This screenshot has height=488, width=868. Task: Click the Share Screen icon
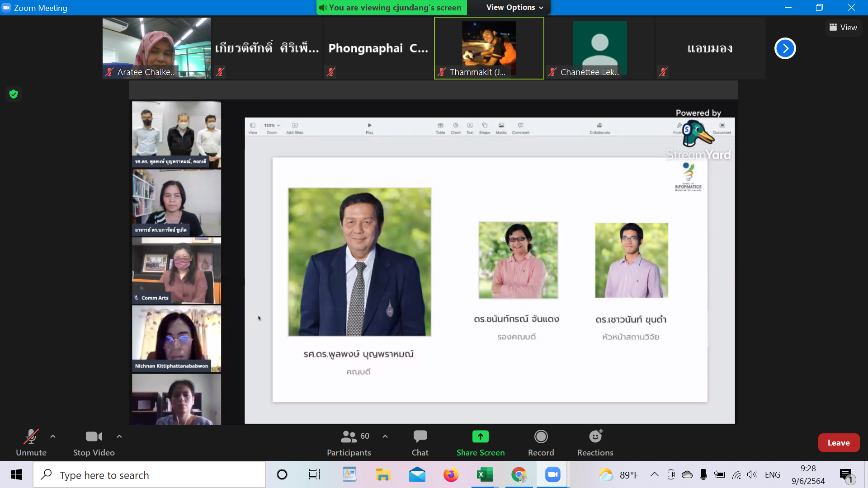tap(480, 436)
